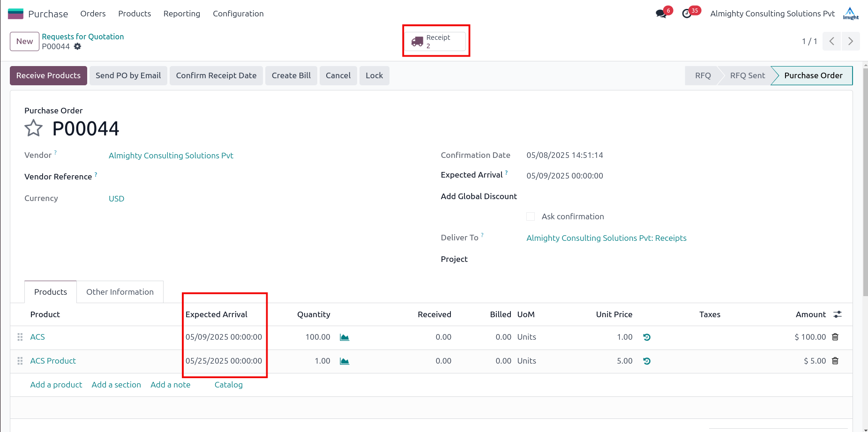Open the gear actions menu beside P00044
This screenshot has height=432, width=868.
[x=78, y=46]
